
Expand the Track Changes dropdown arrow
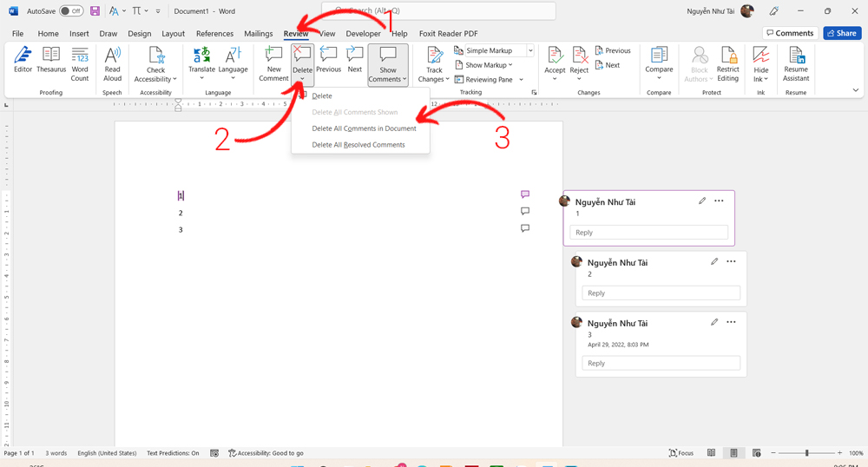[447, 79]
